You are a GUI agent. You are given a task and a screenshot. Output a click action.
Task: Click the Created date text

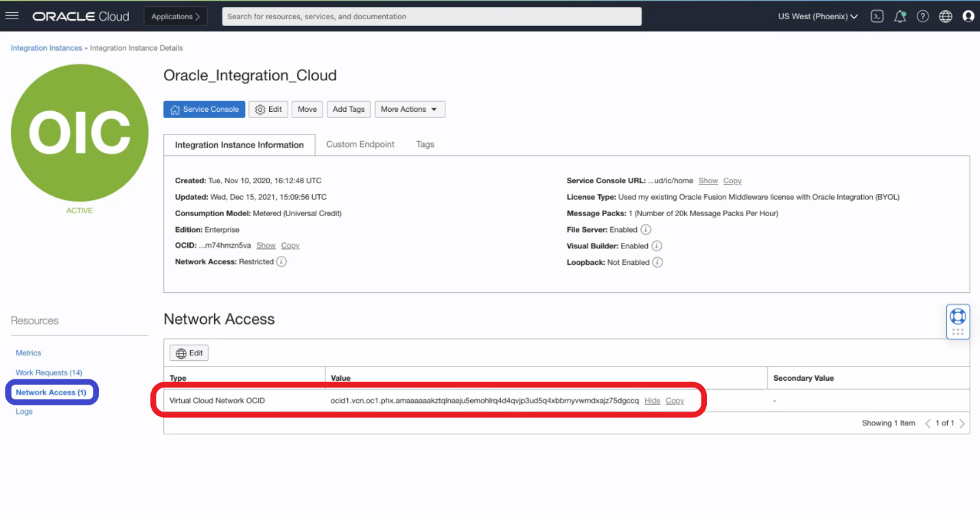pyautogui.click(x=248, y=181)
